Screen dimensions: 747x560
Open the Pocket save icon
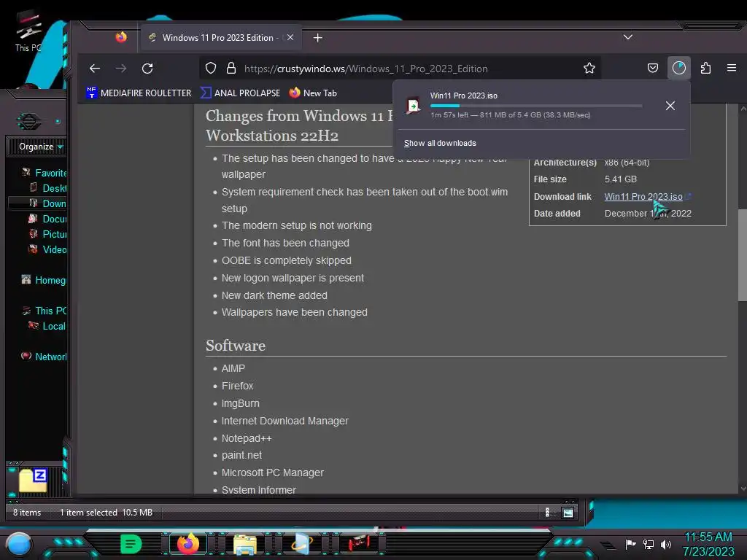click(653, 68)
